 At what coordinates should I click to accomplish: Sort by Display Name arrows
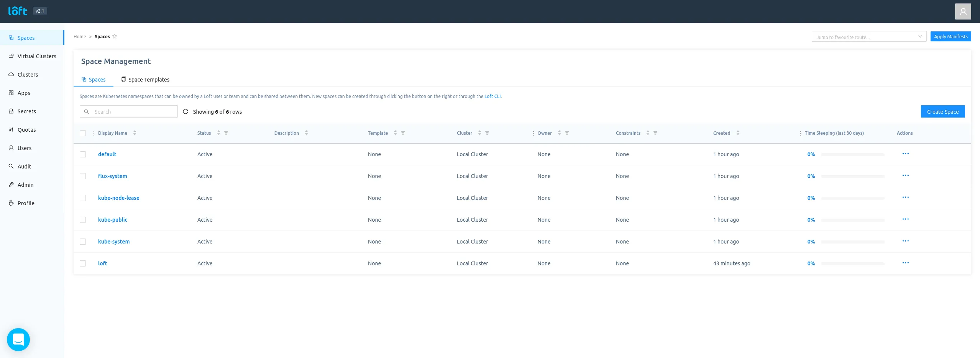(x=135, y=133)
